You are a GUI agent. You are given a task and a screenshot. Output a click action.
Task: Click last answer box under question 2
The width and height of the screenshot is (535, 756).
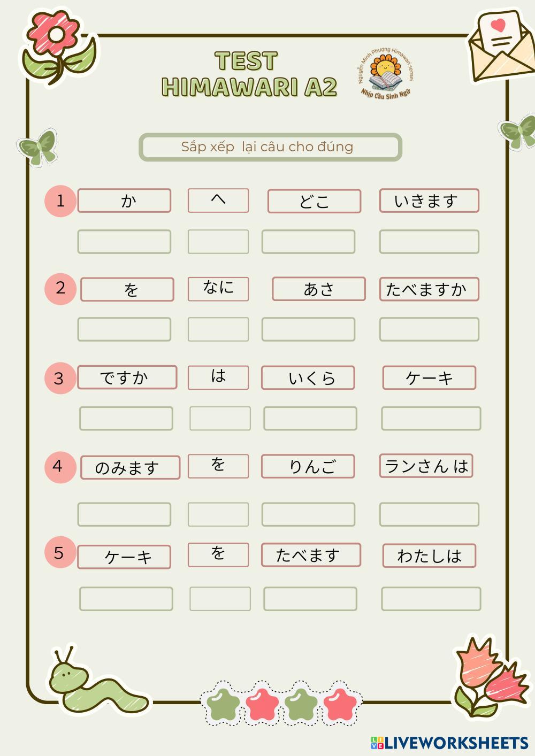tap(429, 329)
